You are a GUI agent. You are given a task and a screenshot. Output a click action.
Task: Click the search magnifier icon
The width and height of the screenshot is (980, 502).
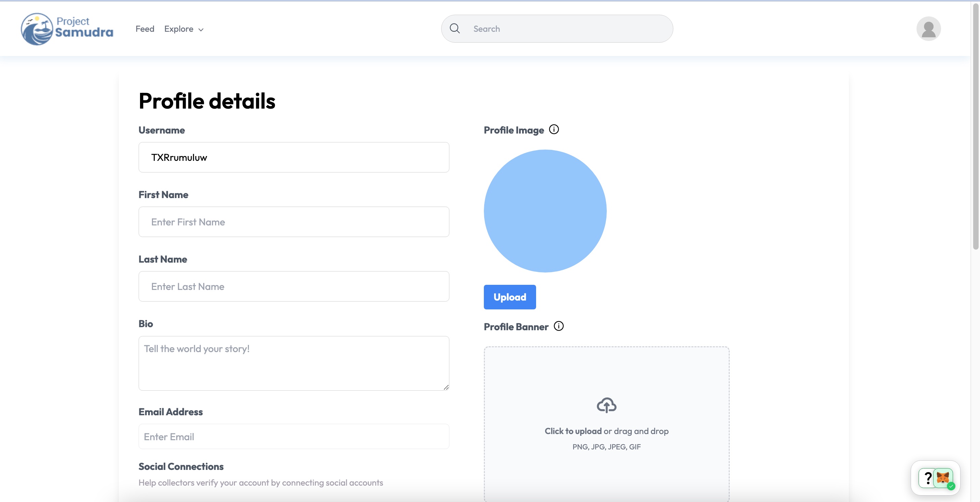[x=454, y=29]
